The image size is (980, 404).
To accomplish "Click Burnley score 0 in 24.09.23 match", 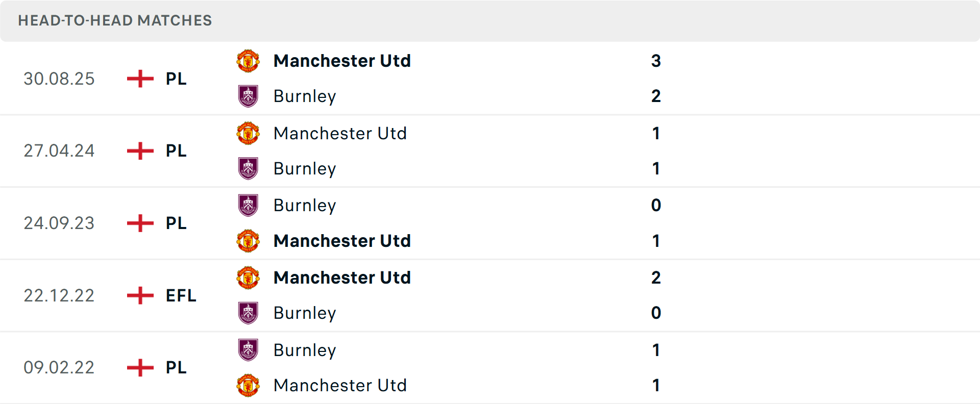I will point(656,205).
